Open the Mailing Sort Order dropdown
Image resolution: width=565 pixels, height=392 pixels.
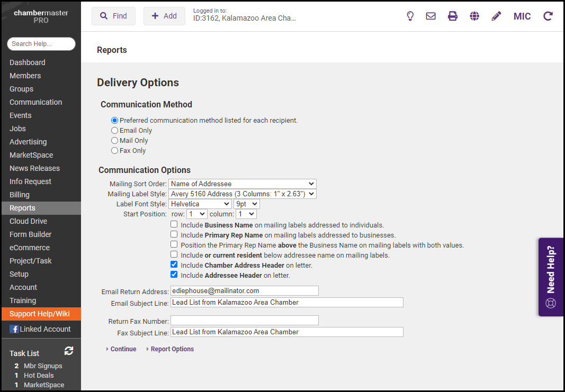coord(242,184)
